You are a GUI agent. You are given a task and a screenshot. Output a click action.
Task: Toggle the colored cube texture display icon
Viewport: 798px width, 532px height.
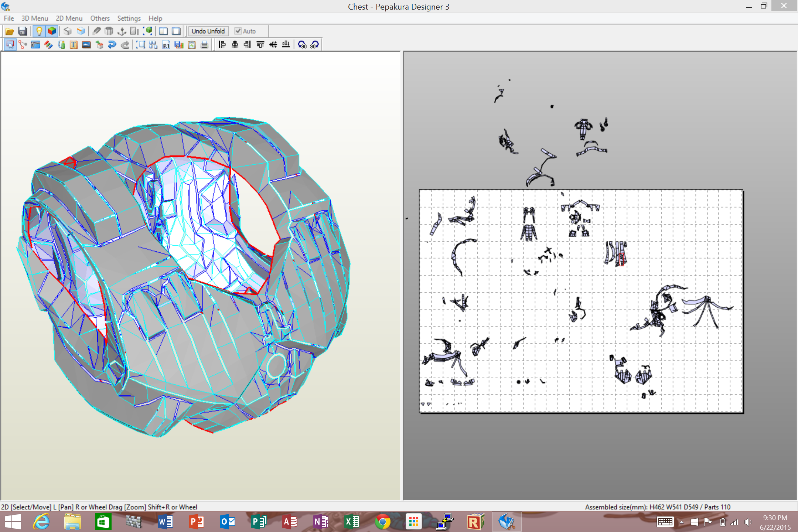pyautogui.click(x=52, y=31)
